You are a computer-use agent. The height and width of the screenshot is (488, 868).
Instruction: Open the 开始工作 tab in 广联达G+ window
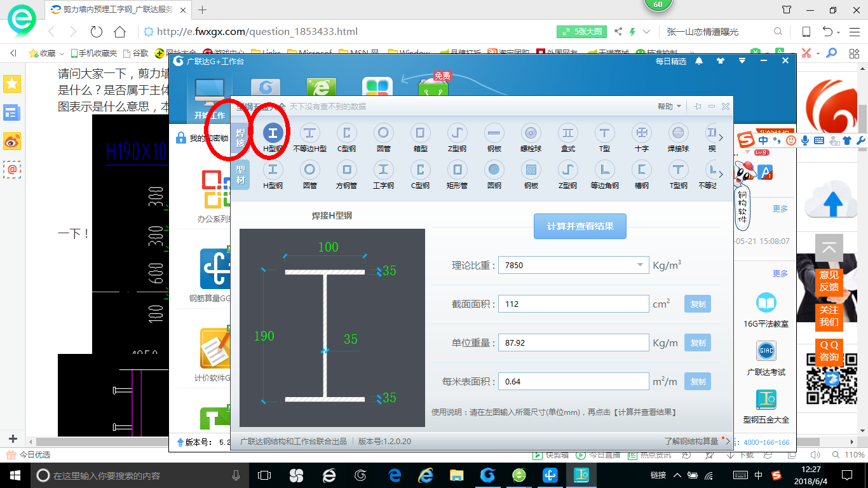coord(210,100)
